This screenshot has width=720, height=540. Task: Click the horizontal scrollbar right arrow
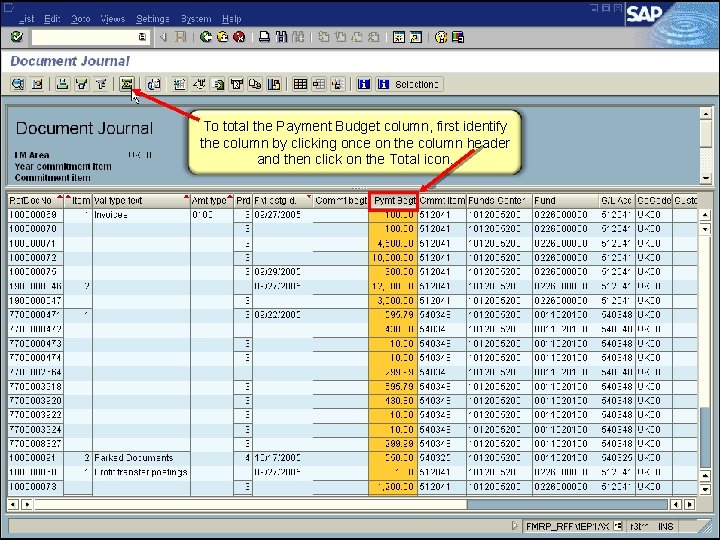click(x=689, y=505)
